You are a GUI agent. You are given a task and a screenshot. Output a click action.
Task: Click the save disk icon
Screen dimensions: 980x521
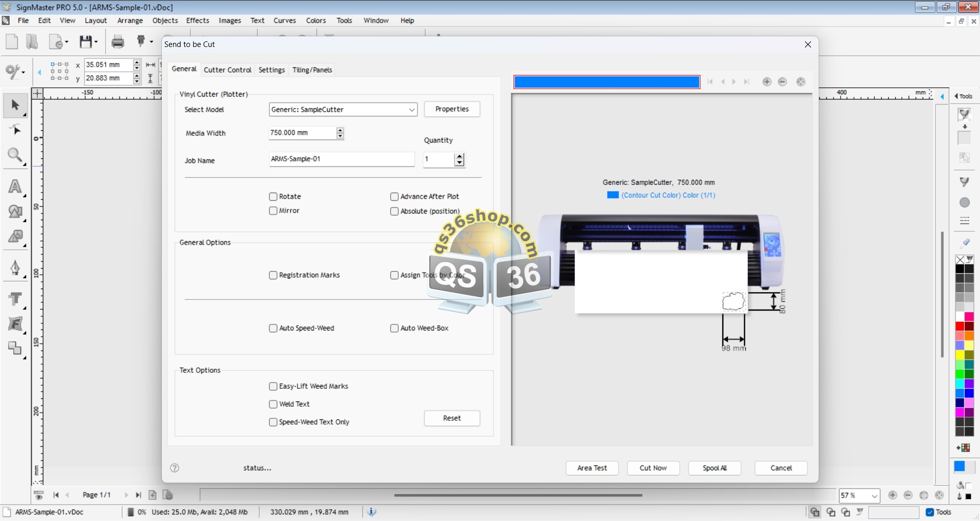[x=85, y=42]
